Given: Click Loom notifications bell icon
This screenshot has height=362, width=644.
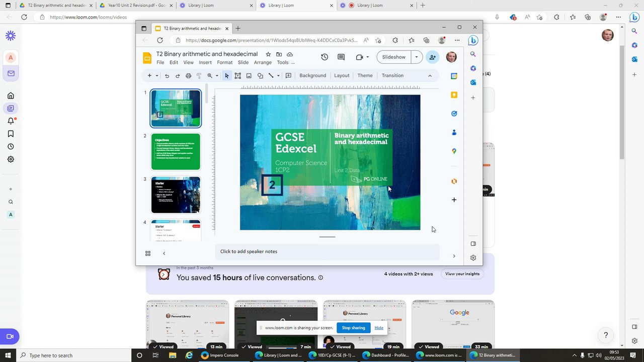Looking at the screenshot, I should click(11, 121).
